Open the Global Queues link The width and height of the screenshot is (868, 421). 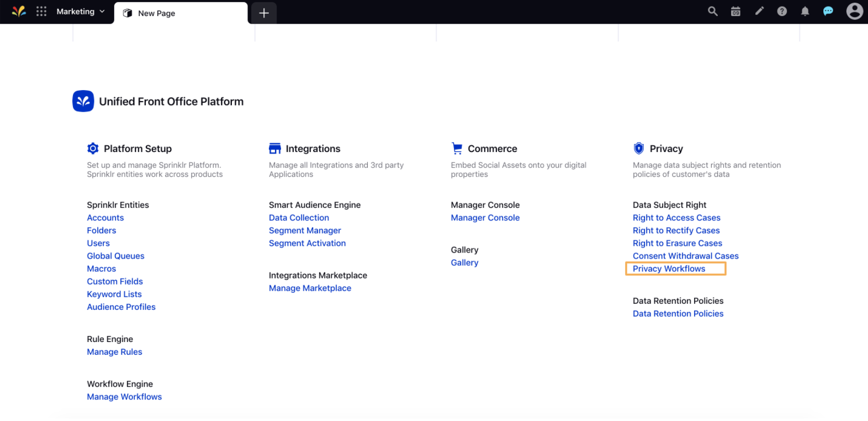coord(115,256)
